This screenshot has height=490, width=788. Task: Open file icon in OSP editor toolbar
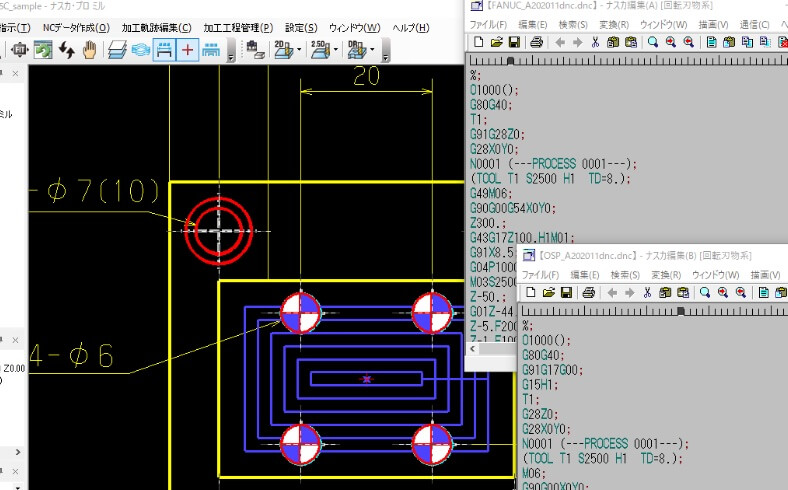[x=546, y=293]
